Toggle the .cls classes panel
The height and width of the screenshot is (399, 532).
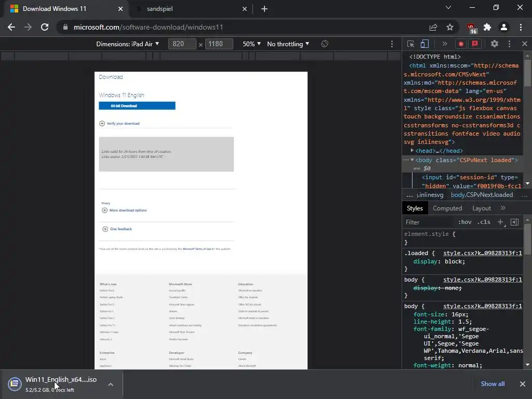pos(484,222)
